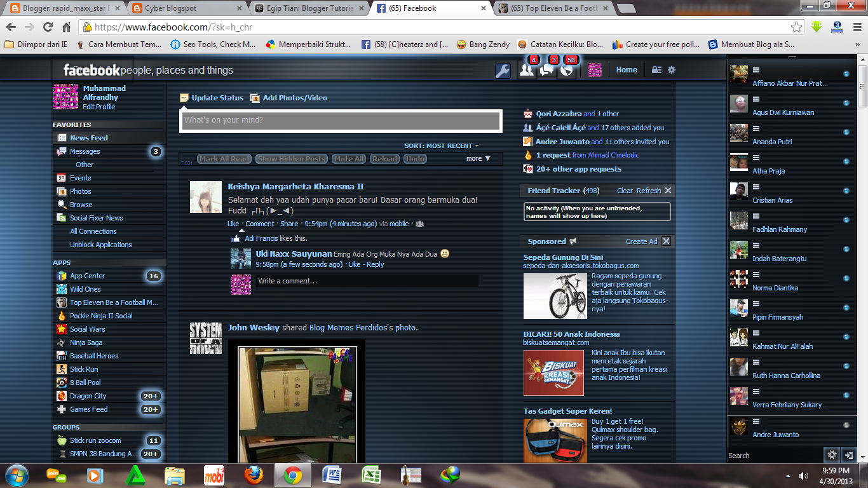
Task: Open Edit Profile link
Action: (99, 107)
